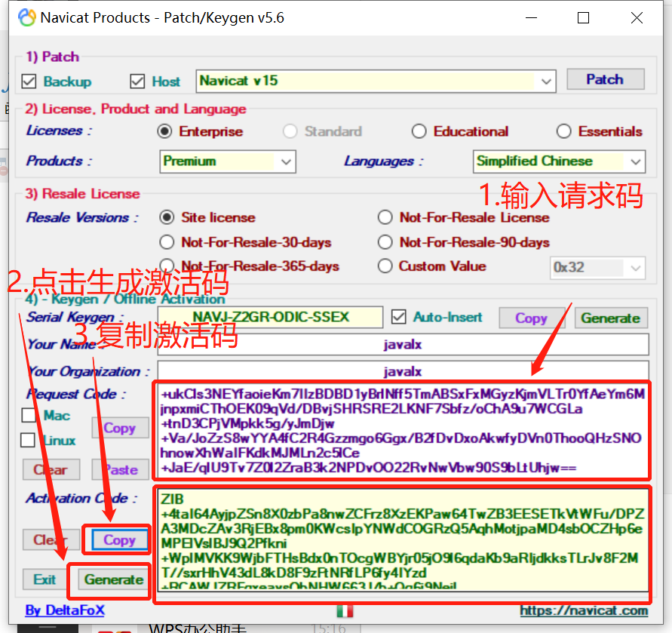The image size is (672, 633).
Task: Clear the request code
Action: tap(51, 469)
